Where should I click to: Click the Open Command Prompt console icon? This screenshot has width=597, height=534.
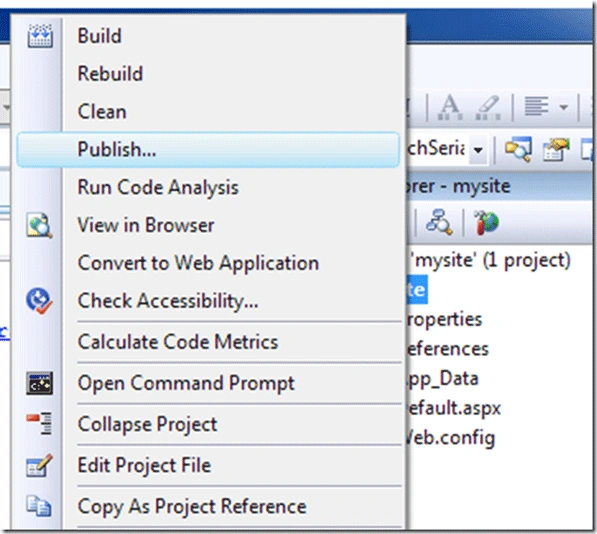[40, 383]
